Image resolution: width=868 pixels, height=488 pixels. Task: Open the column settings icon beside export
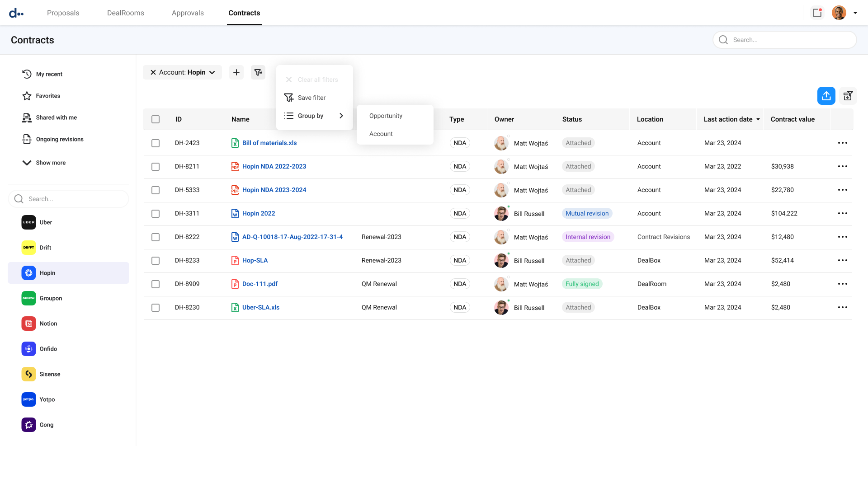click(x=848, y=96)
